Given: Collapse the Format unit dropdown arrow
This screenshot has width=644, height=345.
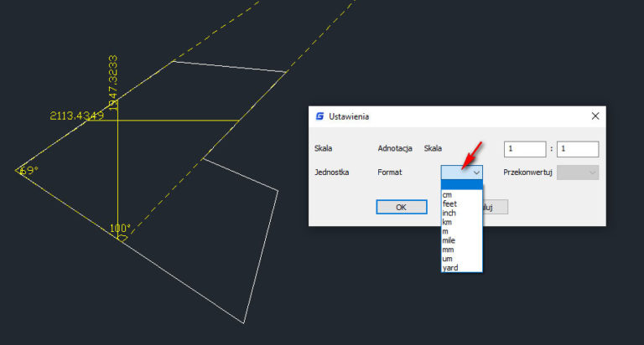Looking at the screenshot, I should click(476, 172).
